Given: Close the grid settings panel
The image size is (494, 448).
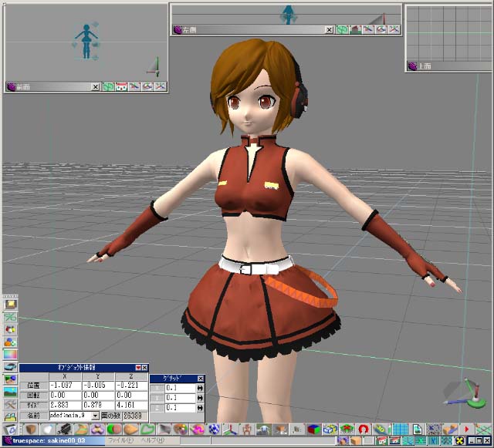Looking at the screenshot, I should point(201,379).
